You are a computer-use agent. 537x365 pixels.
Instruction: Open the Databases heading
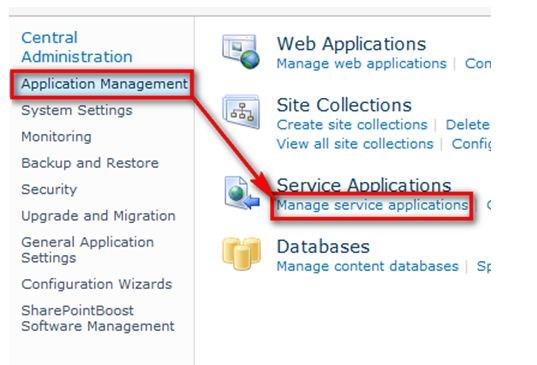coord(323,247)
